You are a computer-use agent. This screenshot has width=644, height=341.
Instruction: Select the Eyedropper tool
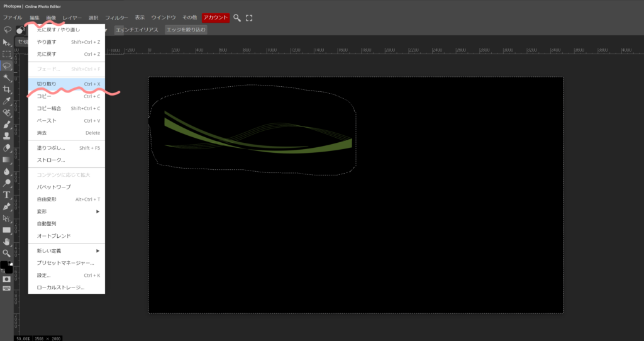coord(7,101)
